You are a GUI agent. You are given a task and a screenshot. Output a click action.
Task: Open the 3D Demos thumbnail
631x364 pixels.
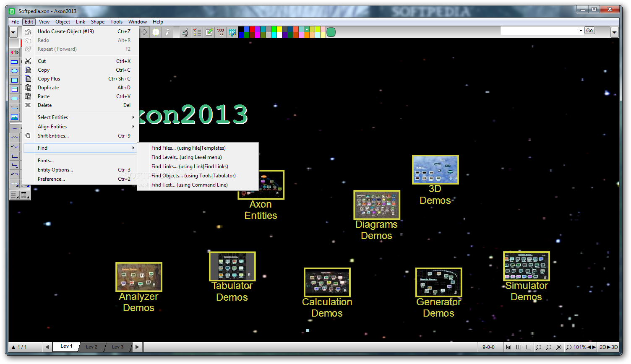435,169
